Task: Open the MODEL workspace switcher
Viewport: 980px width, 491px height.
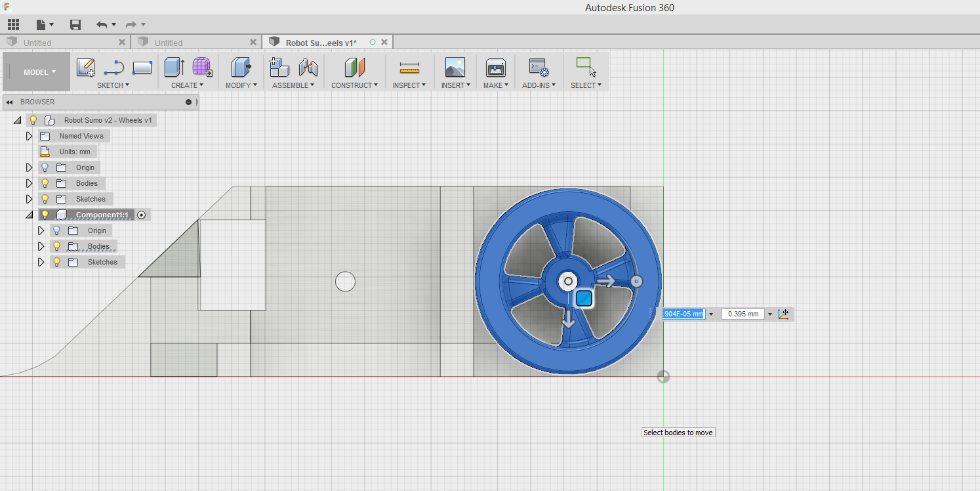Action: click(37, 72)
